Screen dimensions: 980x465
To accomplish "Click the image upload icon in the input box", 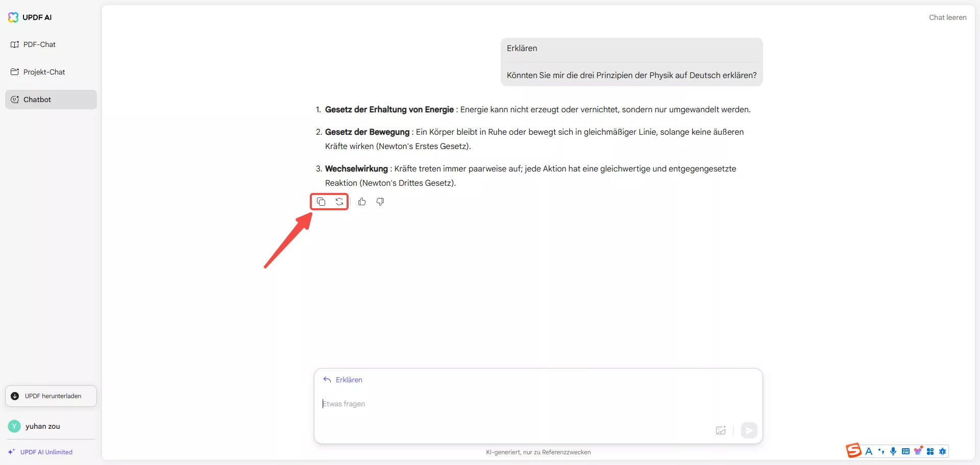I will tap(721, 430).
